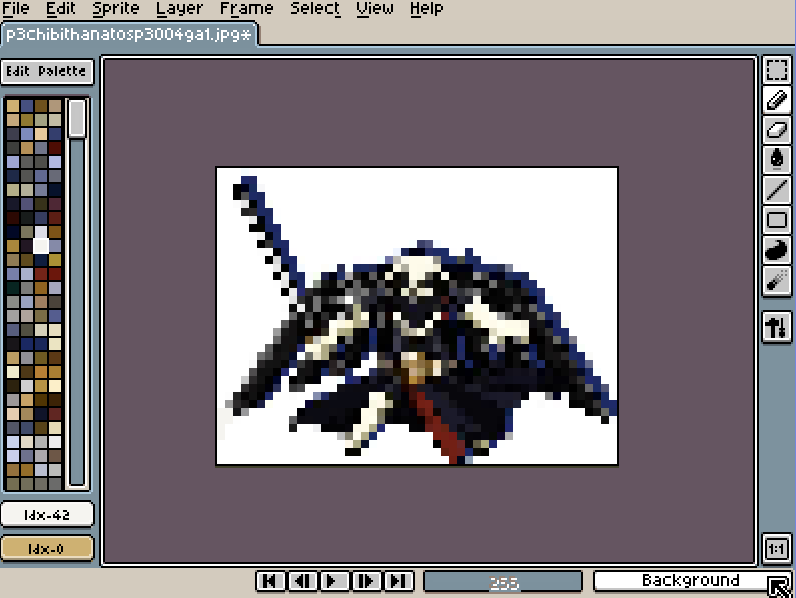Click the Edit Palette button
Image resolution: width=796 pixels, height=598 pixels.
47,72
